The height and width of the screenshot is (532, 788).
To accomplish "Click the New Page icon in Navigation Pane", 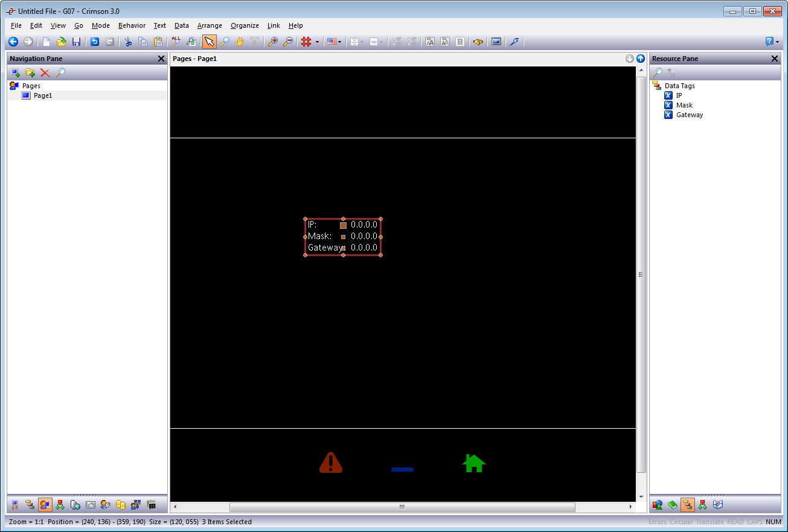I will [x=16, y=73].
